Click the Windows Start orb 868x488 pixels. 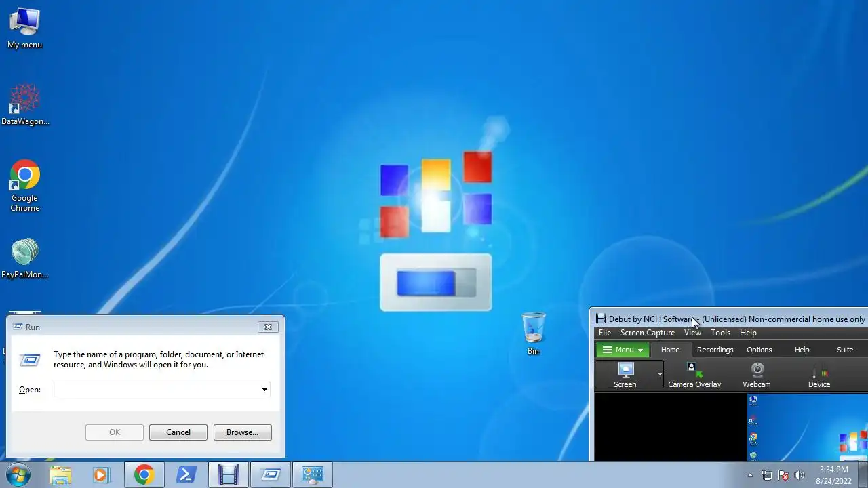pyautogui.click(x=18, y=475)
